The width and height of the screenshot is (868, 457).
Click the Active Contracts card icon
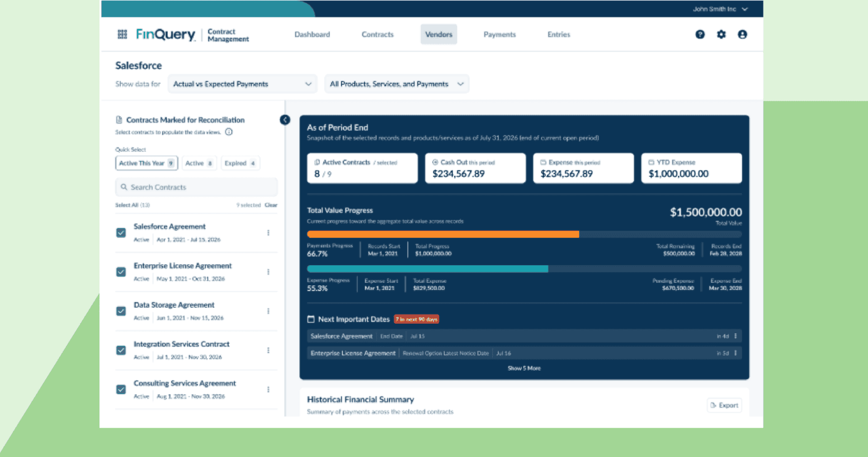317,162
